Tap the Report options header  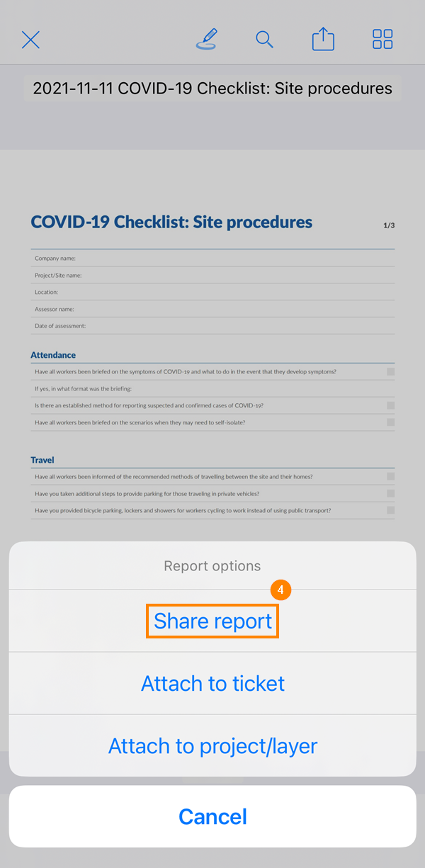212,565
